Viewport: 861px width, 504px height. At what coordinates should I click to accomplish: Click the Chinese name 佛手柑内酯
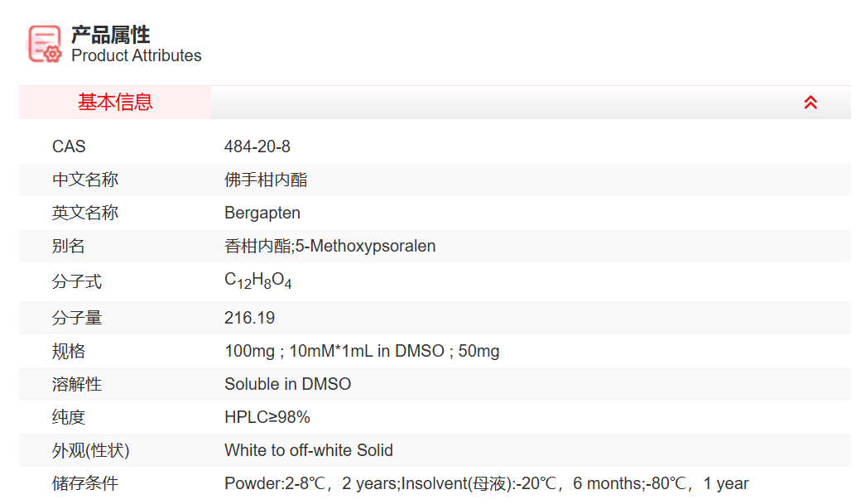tap(266, 180)
